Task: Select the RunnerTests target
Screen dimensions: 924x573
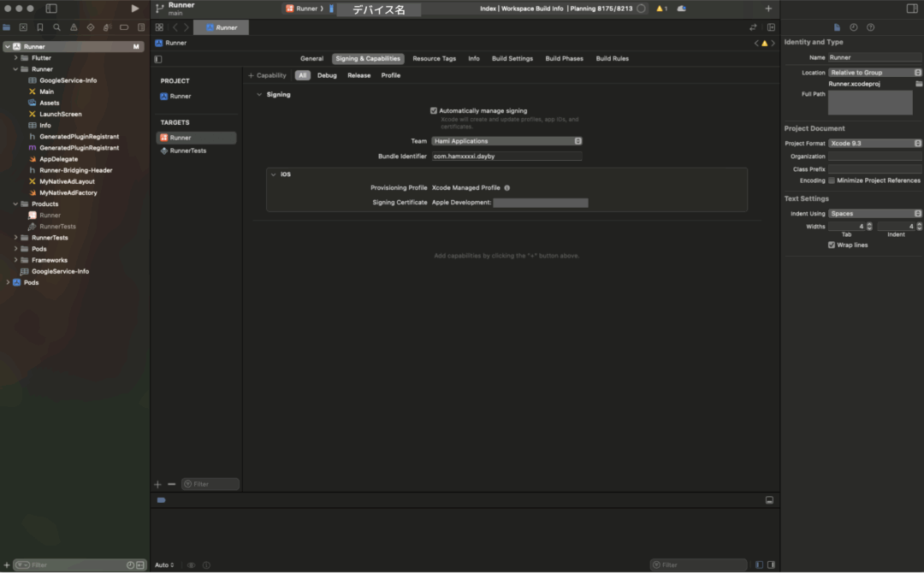Action: click(x=188, y=151)
